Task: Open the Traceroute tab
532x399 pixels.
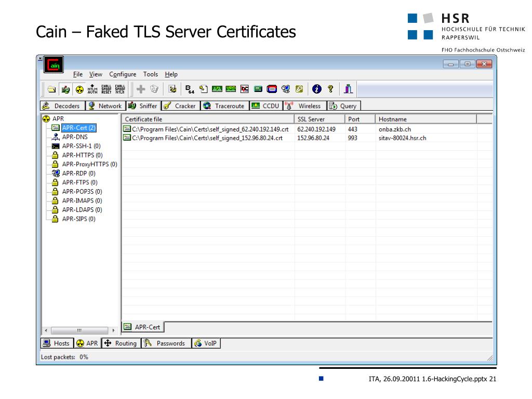Action: pyautogui.click(x=224, y=106)
